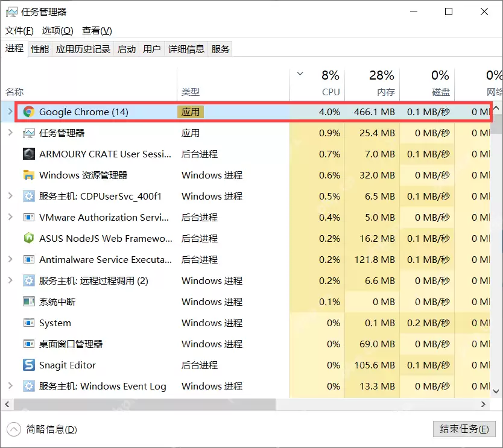
Task: Expand 服务主机: CDPUserSvc_400f1 row
Action: [10, 196]
